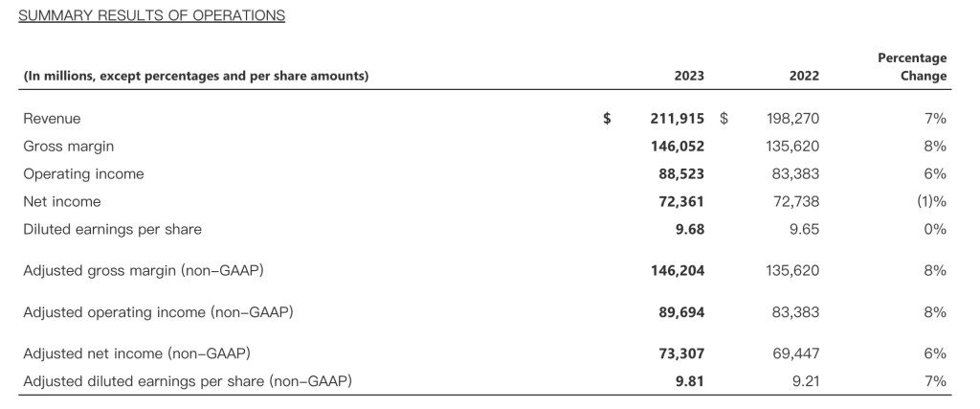Click the Diluted earnings per share label

[x=112, y=230]
